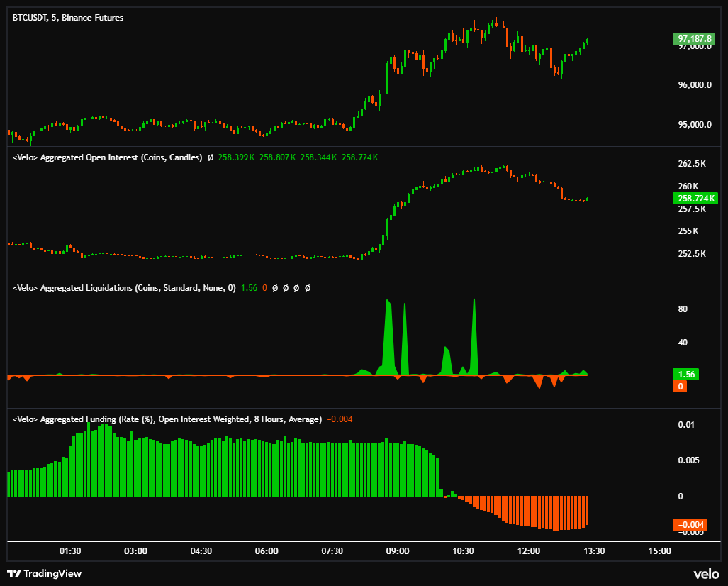Viewport: 728px width, 586px height.
Task: Click the orange 0 liquidations axis label
Action: point(681,386)
